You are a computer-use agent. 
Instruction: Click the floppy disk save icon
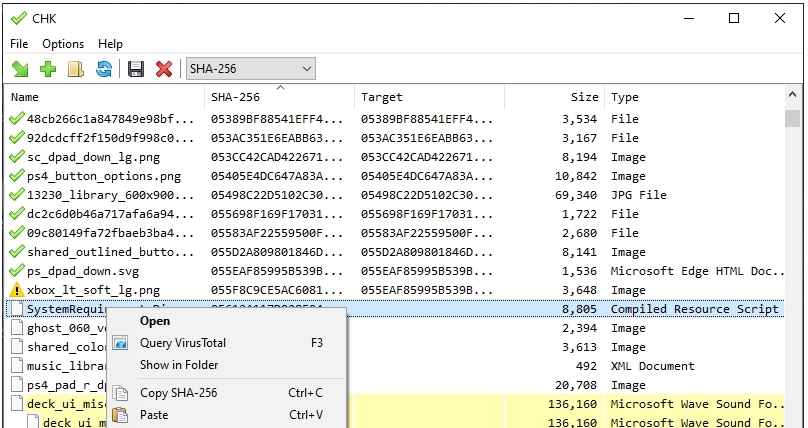(136, 69)
